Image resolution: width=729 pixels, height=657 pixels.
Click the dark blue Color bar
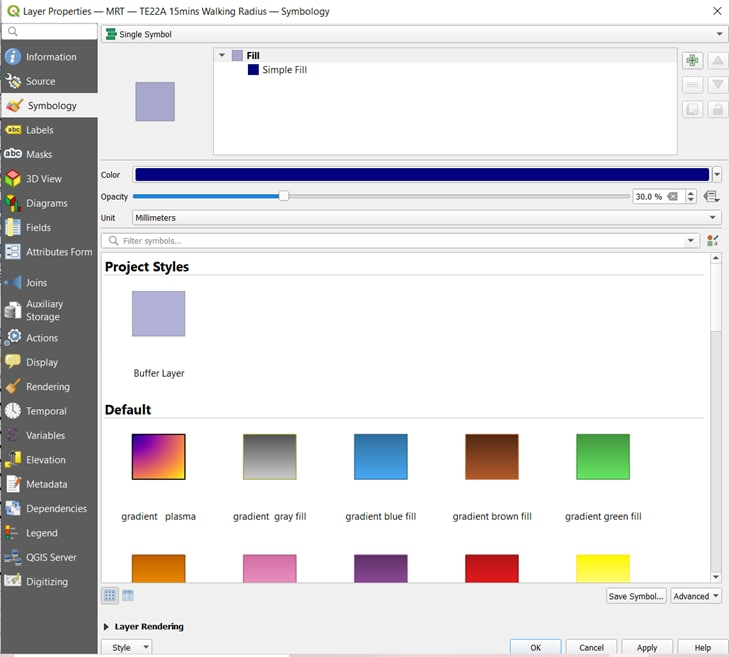point(421,175)
